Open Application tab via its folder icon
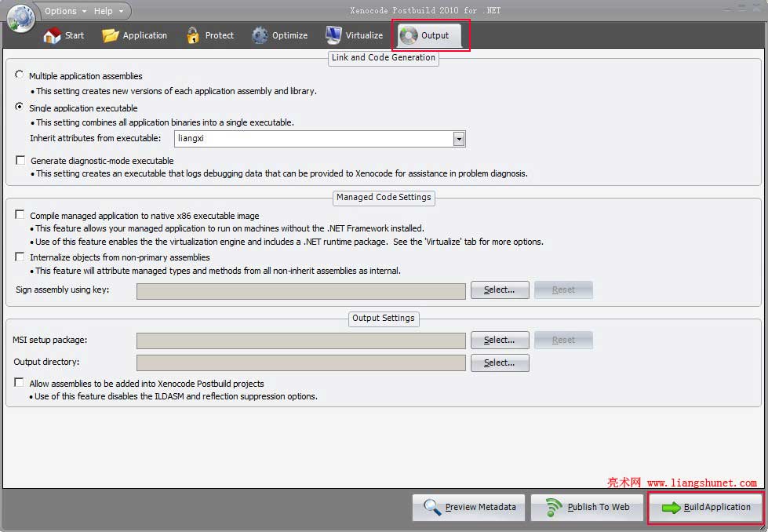Screen dimensions: 768x532 pos(110,35)
